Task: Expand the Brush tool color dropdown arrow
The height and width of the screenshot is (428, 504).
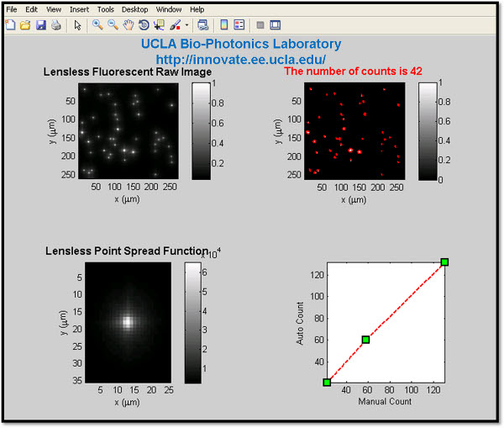Action: (x=186, y=25)
